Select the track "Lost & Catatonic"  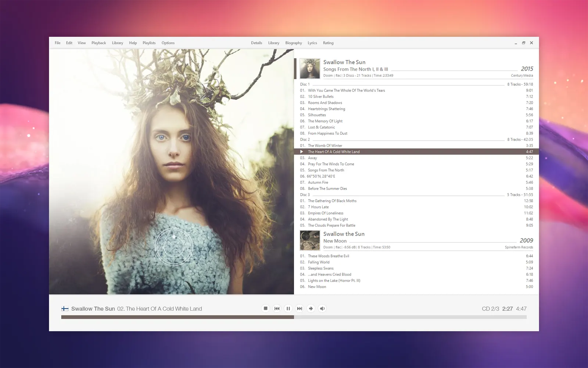coord(416,127)
